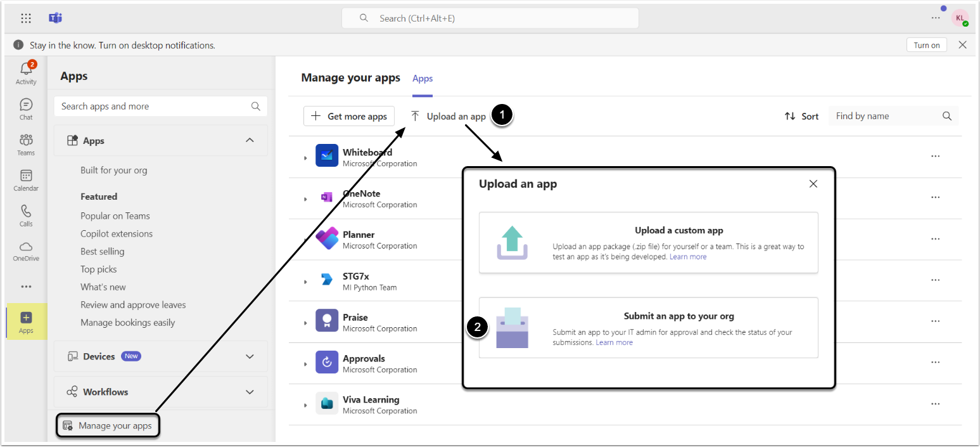
Task: Click the app launcher grid icon
Action: pyautogui.click(x=26, y=18)
